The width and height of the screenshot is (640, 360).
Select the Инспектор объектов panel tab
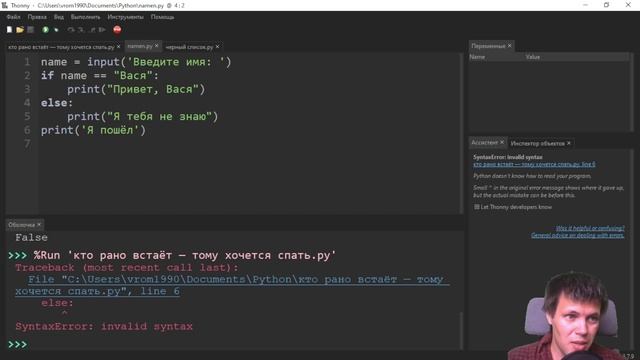coord(537,143)
